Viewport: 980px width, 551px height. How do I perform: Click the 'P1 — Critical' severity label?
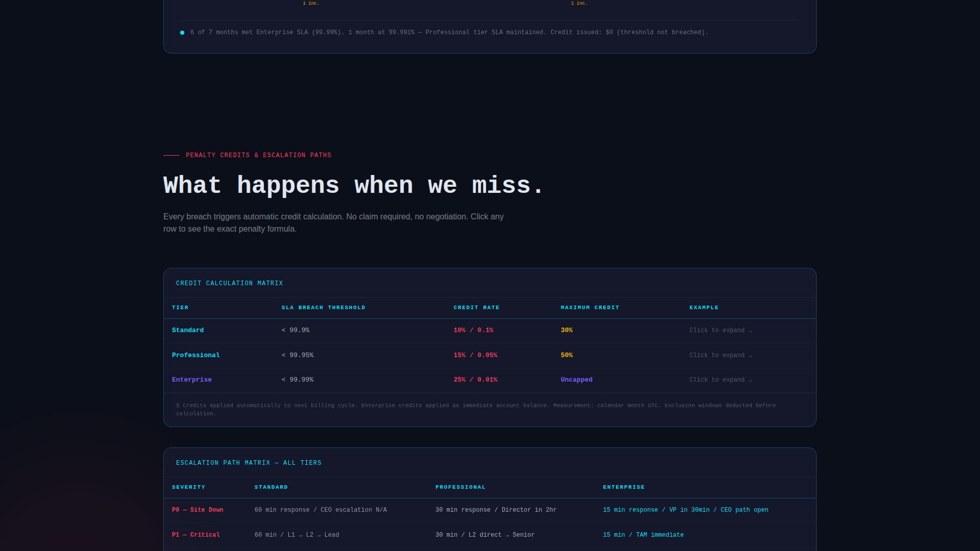pos(195,535)
